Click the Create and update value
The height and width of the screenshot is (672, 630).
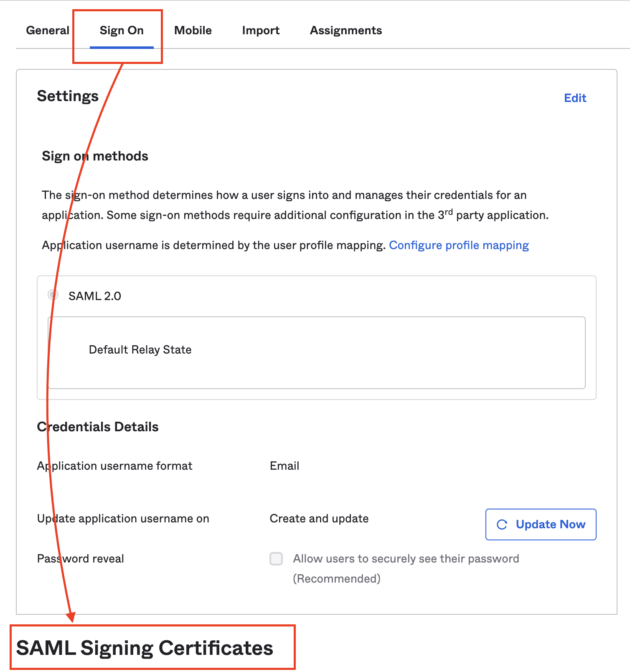[319, 519]
